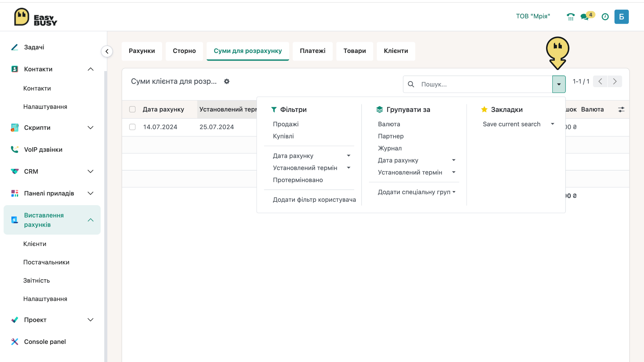Group by Журнал
644x362 pixels.
click(x=390, y=148)
